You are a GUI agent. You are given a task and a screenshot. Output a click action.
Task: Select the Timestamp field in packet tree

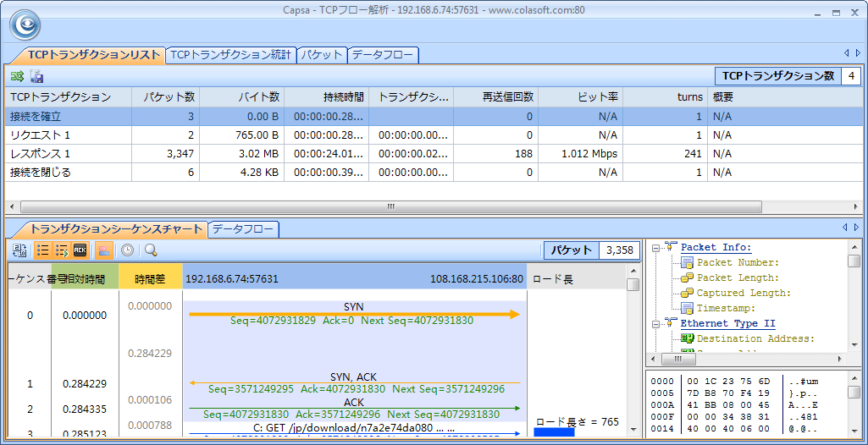click(724, 308)
